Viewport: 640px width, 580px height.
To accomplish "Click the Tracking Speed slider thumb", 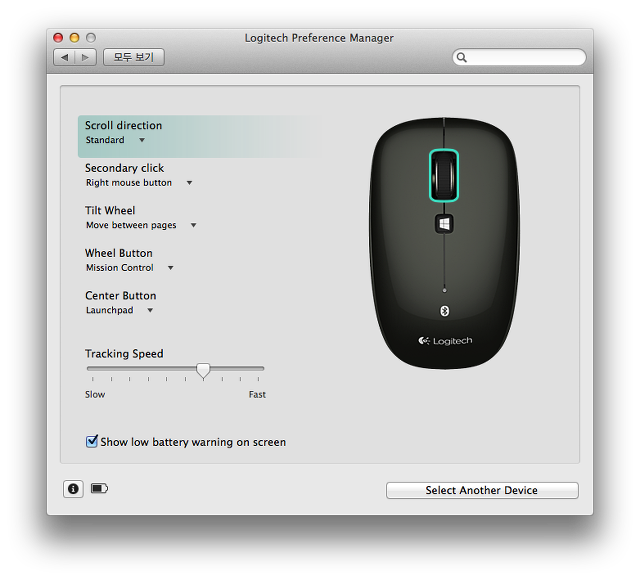I will click(203, 371).
